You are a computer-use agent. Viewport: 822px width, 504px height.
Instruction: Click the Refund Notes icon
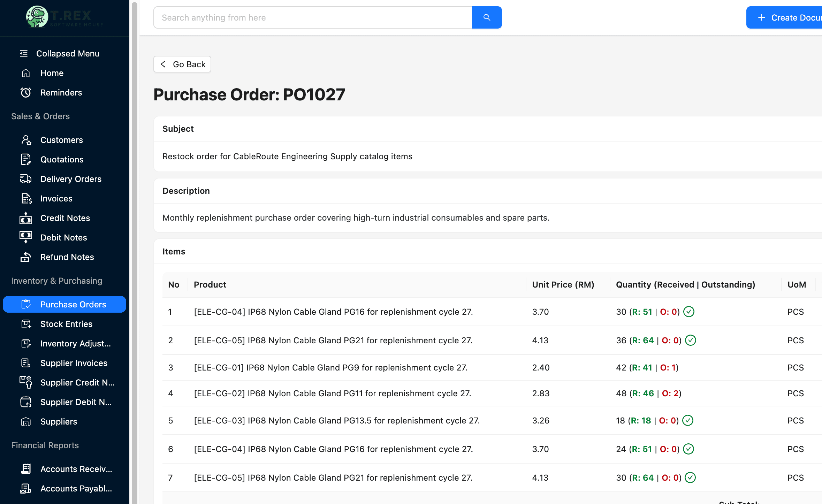(x=26, y=257)
